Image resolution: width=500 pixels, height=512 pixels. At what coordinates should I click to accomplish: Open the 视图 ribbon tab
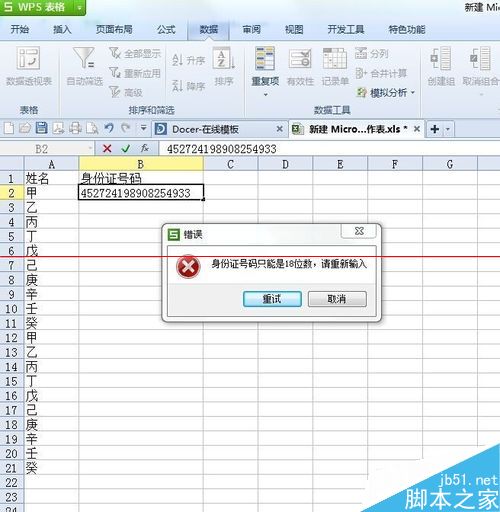[x=294, y=30]
